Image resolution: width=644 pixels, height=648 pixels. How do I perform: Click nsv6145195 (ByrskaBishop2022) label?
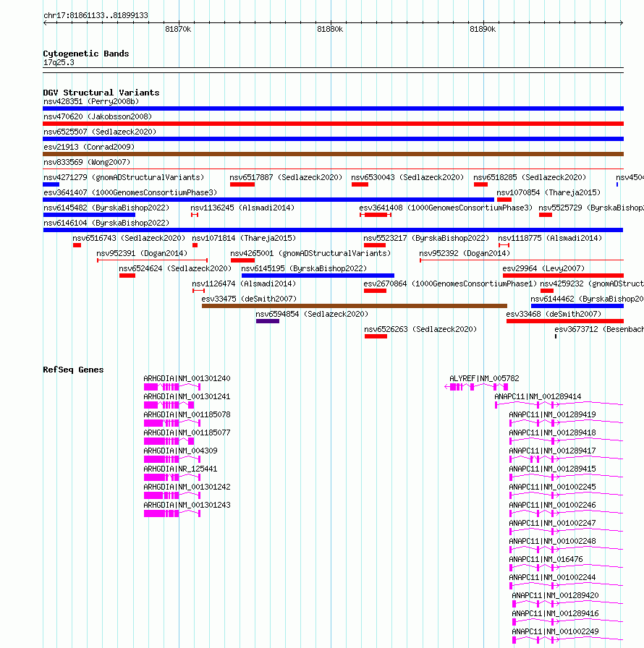(304, 268)
